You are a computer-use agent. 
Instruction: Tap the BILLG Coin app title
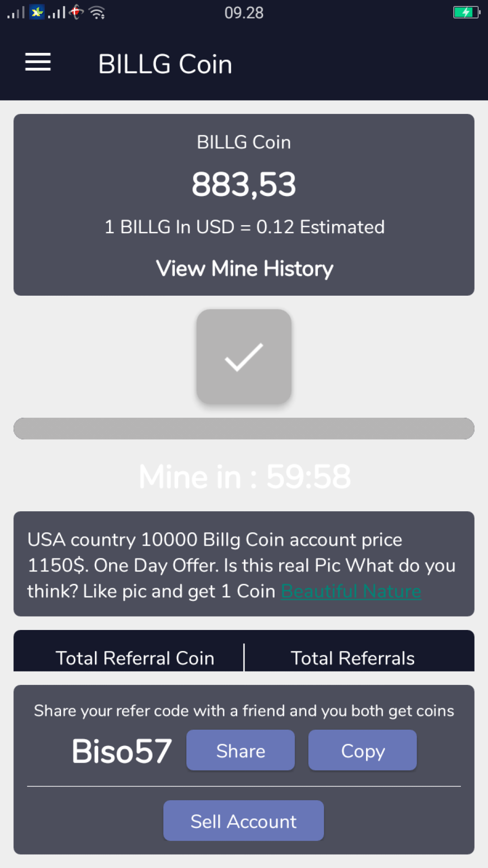point(165,64)
